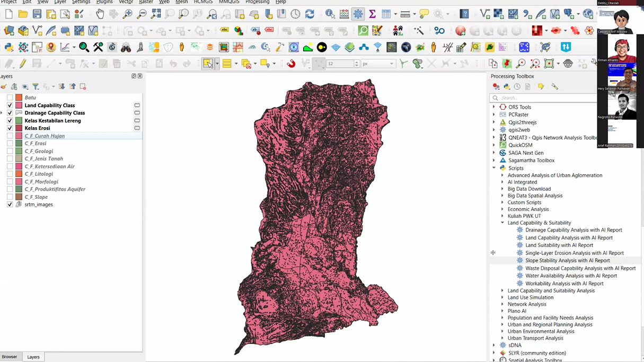This screenshot has height=362, width=644.
Task: Toggle editing with the yellow pencil icon
Action: 23,64
